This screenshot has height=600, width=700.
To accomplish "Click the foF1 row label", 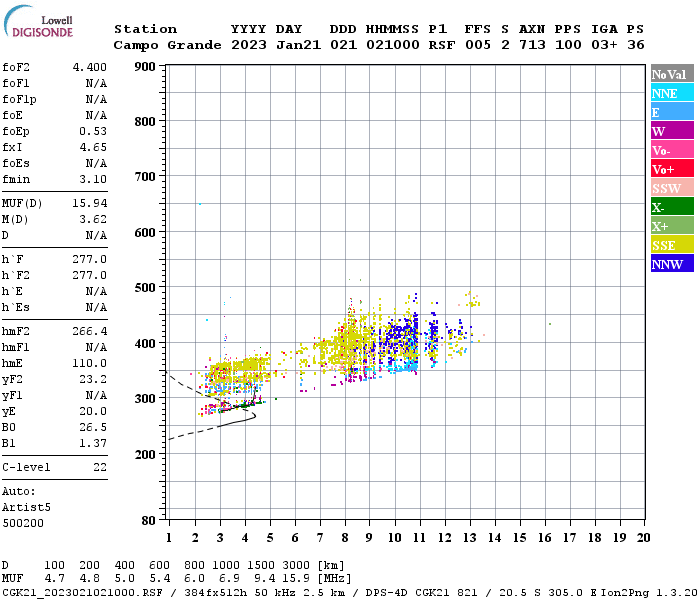I will (x=16, y=83).
